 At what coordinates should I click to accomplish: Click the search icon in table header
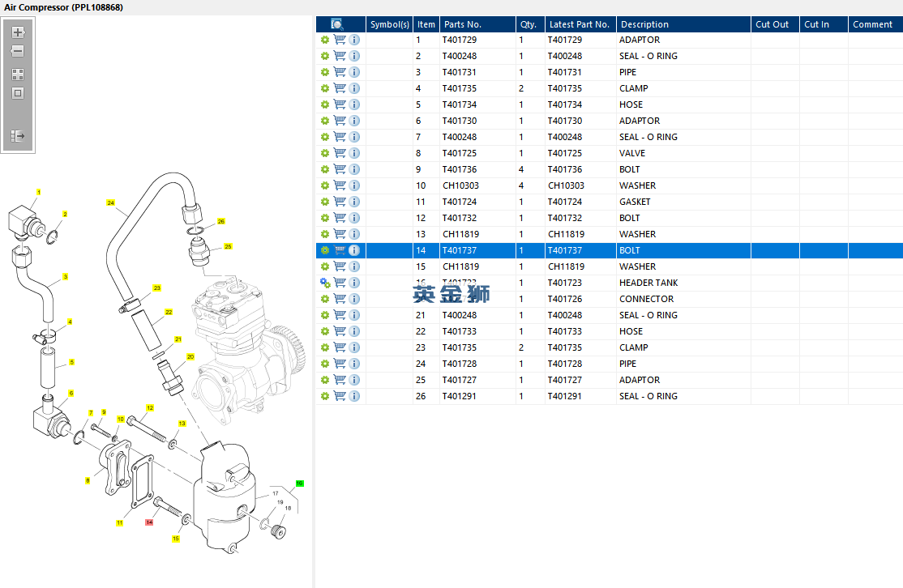337,24
